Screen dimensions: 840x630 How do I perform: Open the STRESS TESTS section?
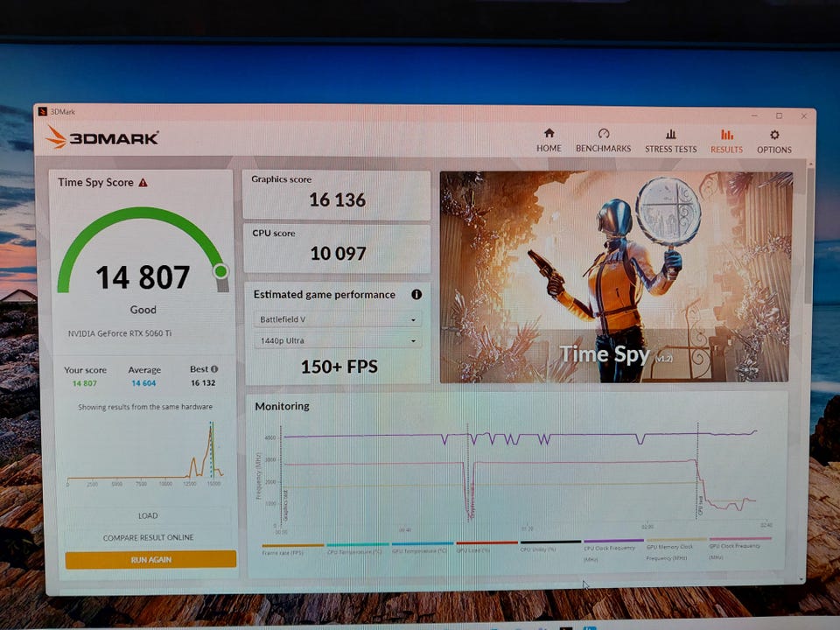tap(671, 142)
